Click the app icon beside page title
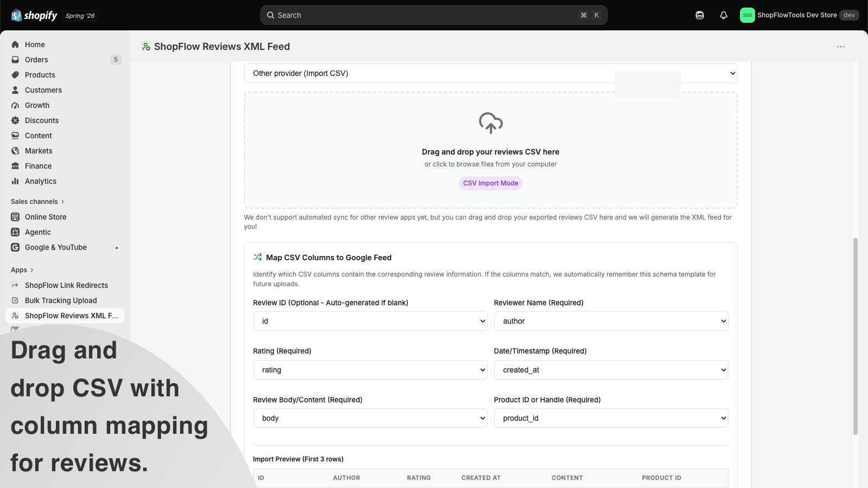 146,47
